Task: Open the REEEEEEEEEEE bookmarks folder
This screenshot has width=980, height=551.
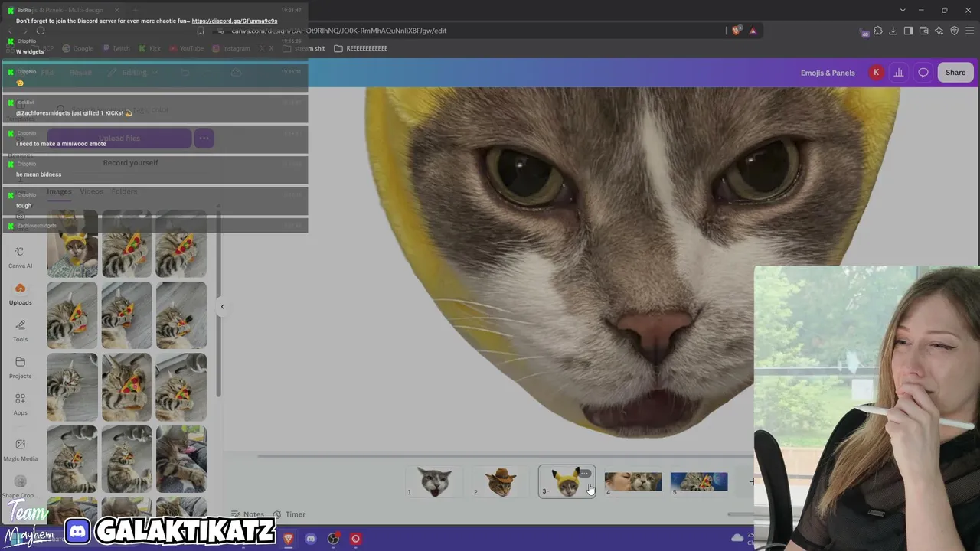Action: click(x=361, y=48)
